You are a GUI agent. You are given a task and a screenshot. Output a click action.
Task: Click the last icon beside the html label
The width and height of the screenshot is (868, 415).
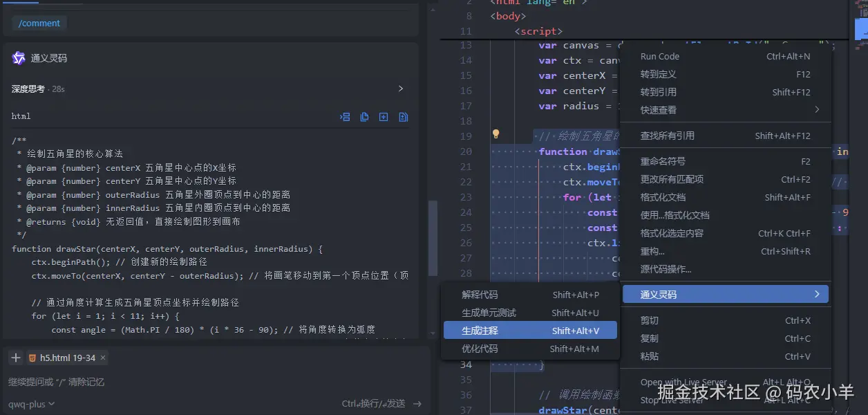coord(404,117)
